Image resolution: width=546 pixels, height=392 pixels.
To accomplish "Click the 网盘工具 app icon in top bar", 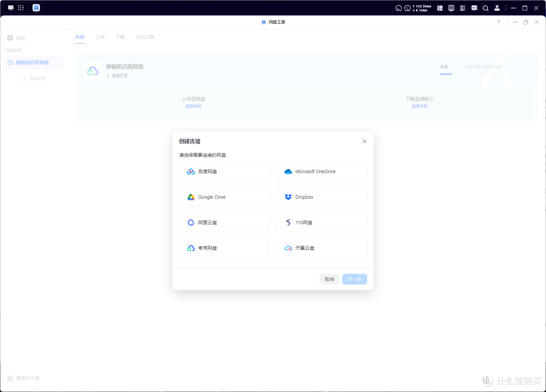I will point(36,8).
